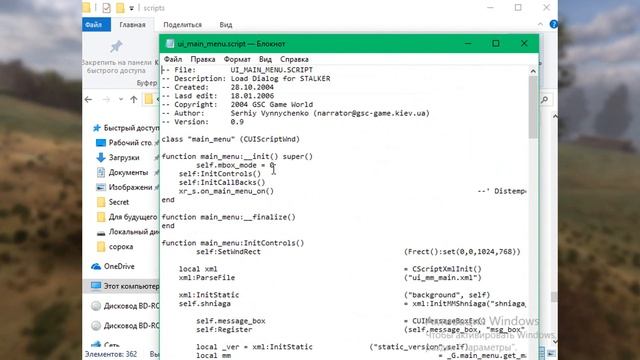Select сорока folder in navigation pane

121,247
